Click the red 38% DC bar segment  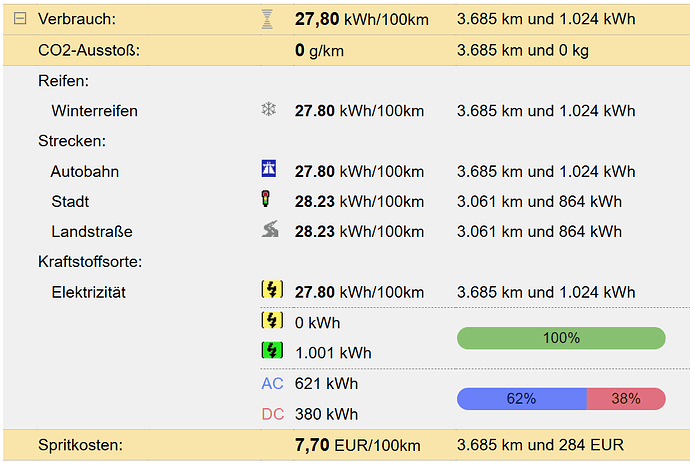626,398
